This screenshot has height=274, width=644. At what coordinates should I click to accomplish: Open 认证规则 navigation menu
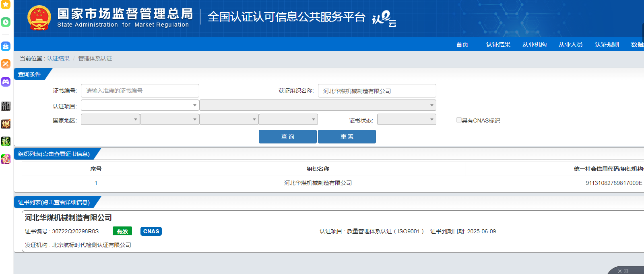tap(607, 44)
